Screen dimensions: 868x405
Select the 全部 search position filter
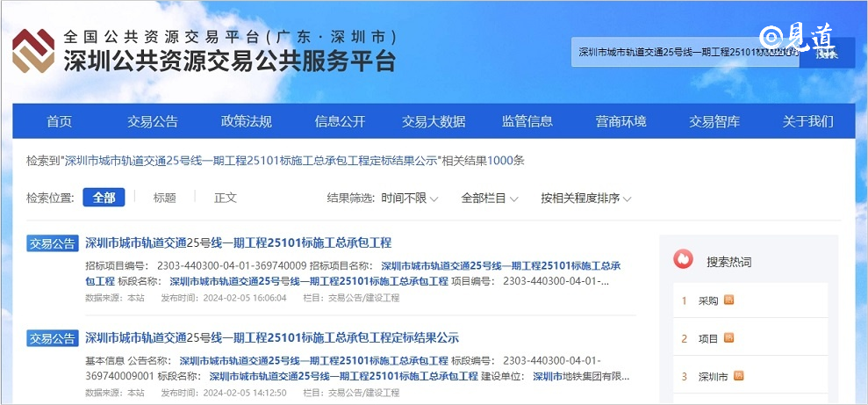pyautogui.click(x=104, y=198)
